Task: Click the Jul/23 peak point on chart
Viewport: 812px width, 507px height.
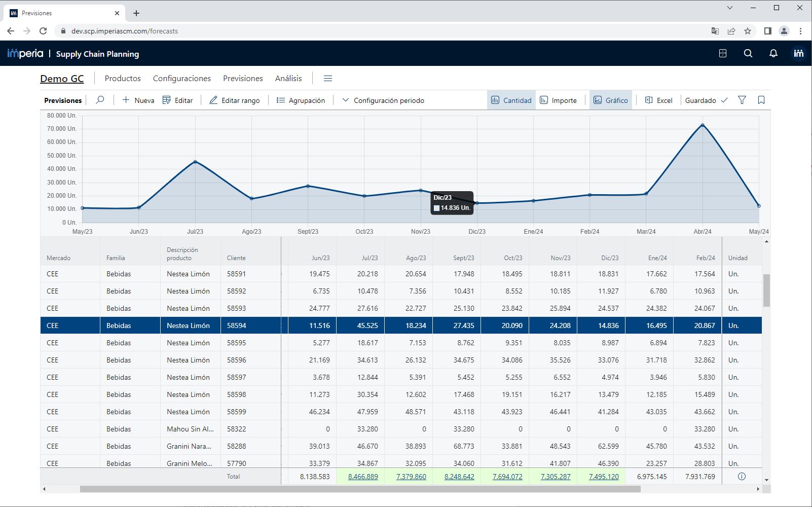Action: click(x=195, y=162)
